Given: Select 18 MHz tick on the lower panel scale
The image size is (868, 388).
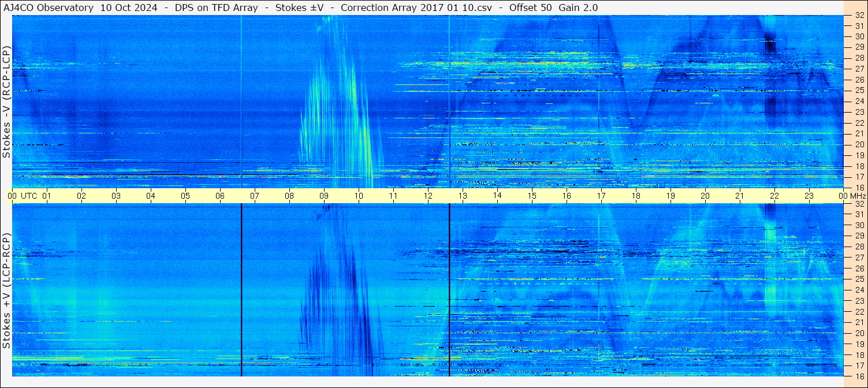Looking at the screenshot, I should click(859, 355).
